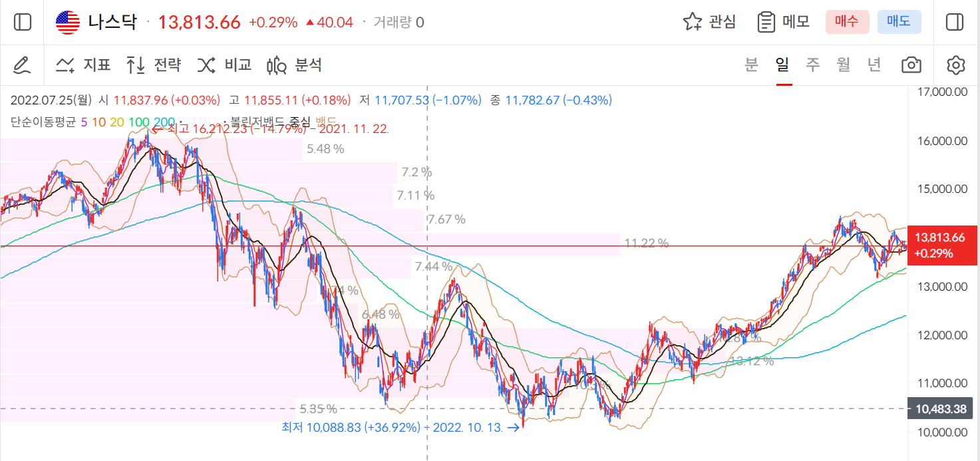
Task: Open the 메모 notepad
Action: click(784, 22)
